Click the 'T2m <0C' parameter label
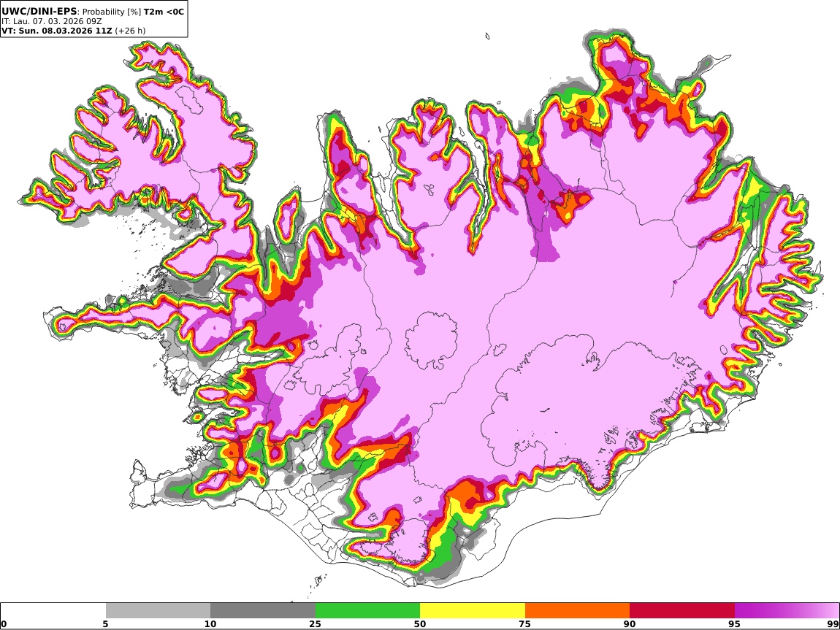Viewport: 840px width, 630px height. (x=164, y=11)
